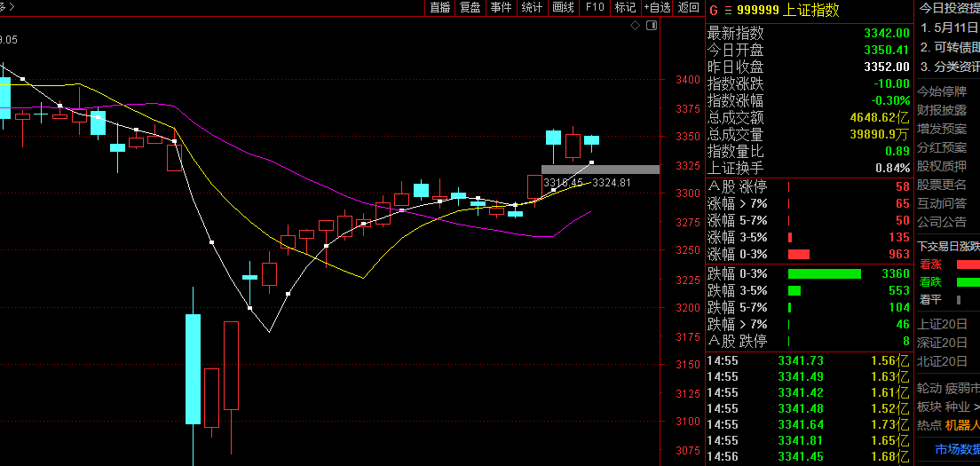Click the 今日开盘 3350.41 value
Image resolution: width=980 pixels, height=466 pixels.
pos(887,50)
